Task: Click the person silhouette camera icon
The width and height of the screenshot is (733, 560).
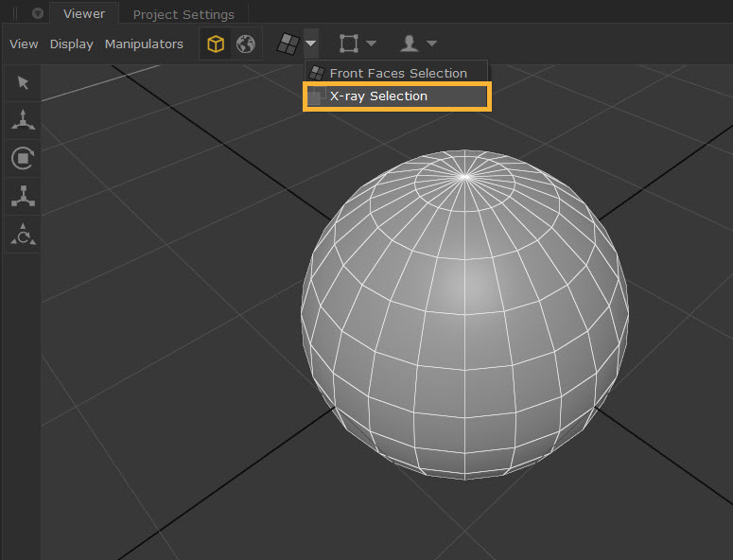Action: tap(410, 44)
